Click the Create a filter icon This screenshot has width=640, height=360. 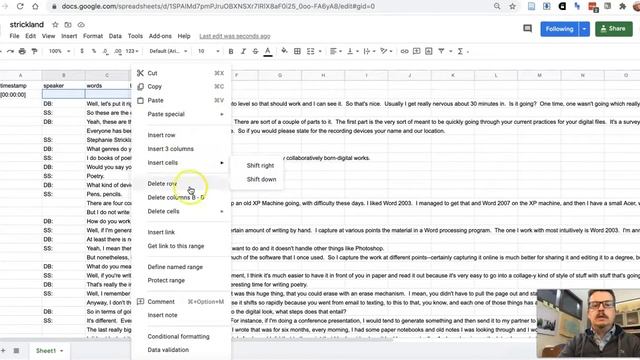tap(441, 51)
